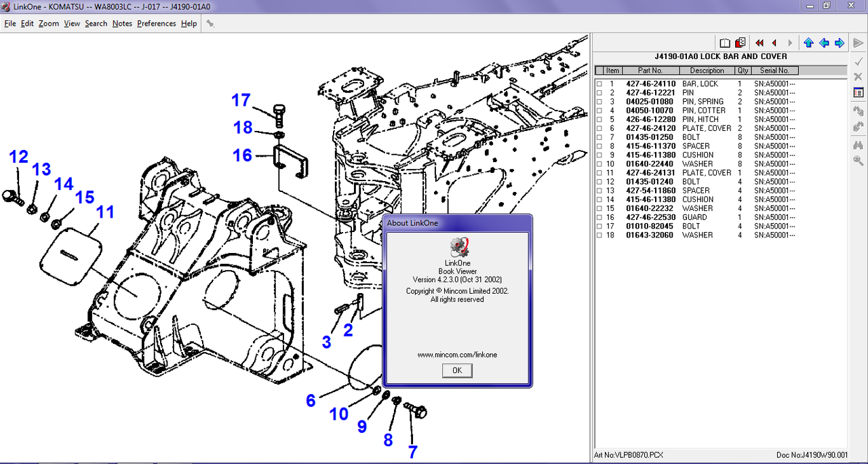Select part number 427-54-11860
This screenshot has width=868, height=464.
tap(650, 191)
